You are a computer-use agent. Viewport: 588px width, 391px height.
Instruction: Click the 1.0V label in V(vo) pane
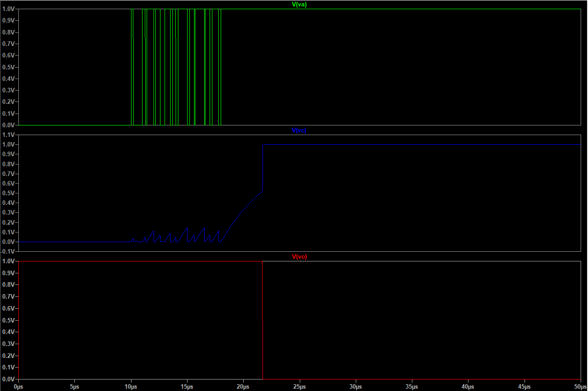click(9, 261)
